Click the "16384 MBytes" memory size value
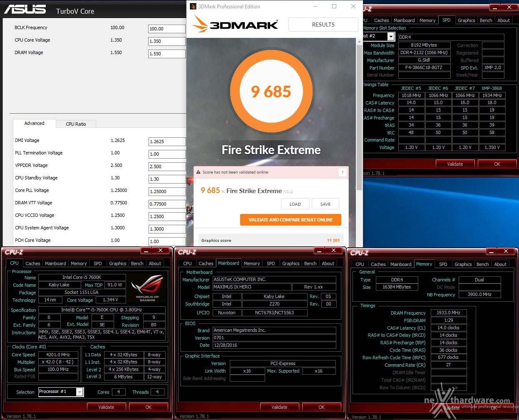Viewport: 519px width, 420px height. 397,287
